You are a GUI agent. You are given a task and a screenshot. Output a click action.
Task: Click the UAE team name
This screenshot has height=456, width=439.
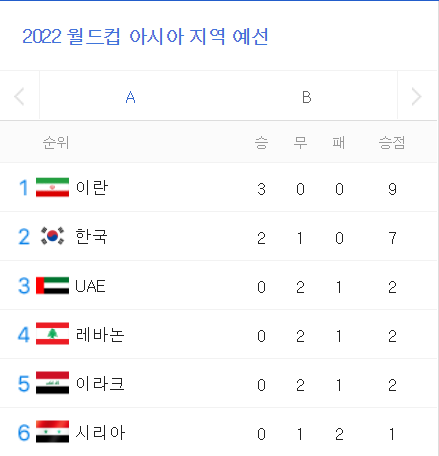click(x=90, y=286)
